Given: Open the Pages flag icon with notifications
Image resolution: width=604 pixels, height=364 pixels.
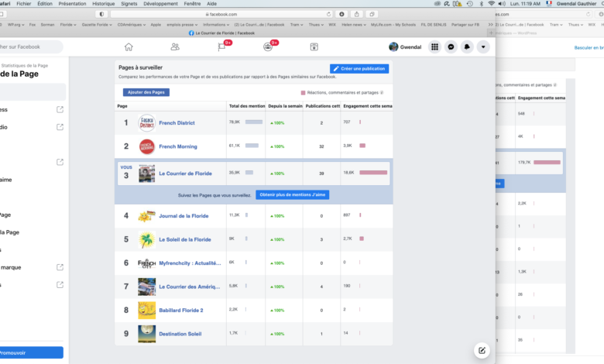Looking at the screenshot, I should pos(221,47).
